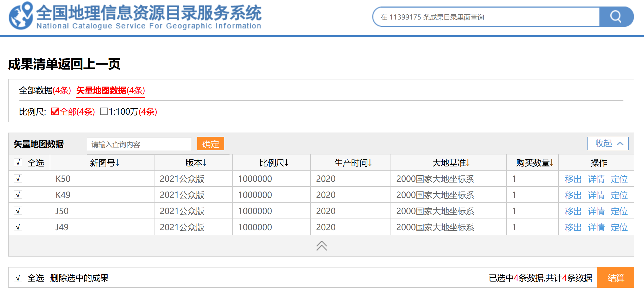Click 移出 link for the J49 row
Viewport: 644px width, 299px height.
tap(573, 227)
